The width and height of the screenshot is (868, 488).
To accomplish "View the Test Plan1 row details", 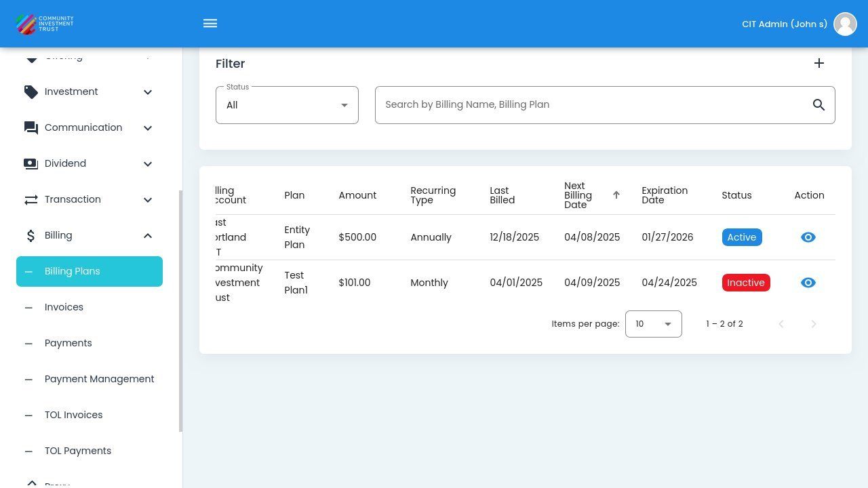I will (808, 283).
